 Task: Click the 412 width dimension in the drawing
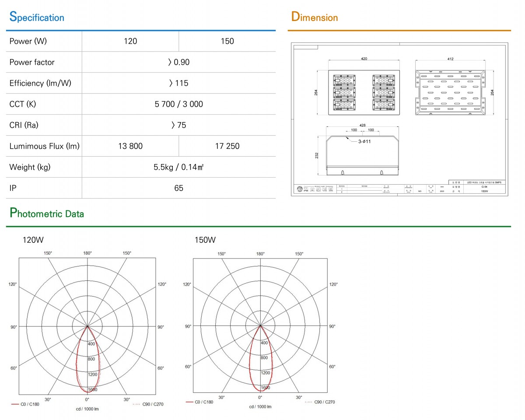[x=451, y=59]
